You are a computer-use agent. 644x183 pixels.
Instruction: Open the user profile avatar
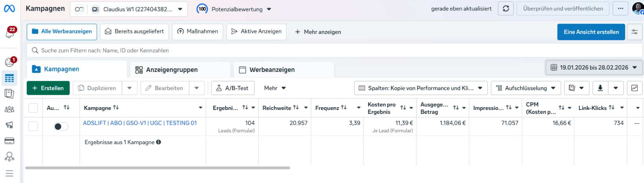point(638,8)
